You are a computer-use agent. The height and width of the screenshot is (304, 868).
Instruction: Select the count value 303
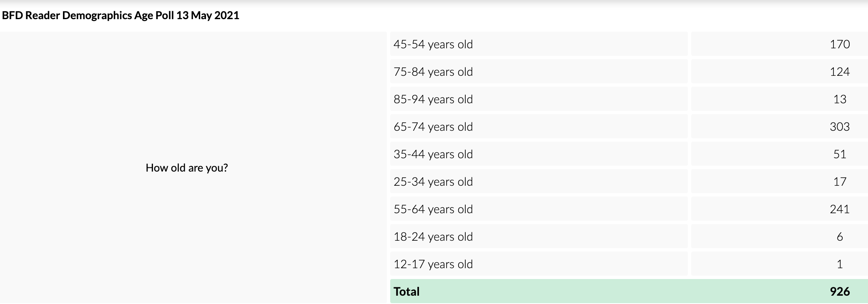tap(840, 127)
